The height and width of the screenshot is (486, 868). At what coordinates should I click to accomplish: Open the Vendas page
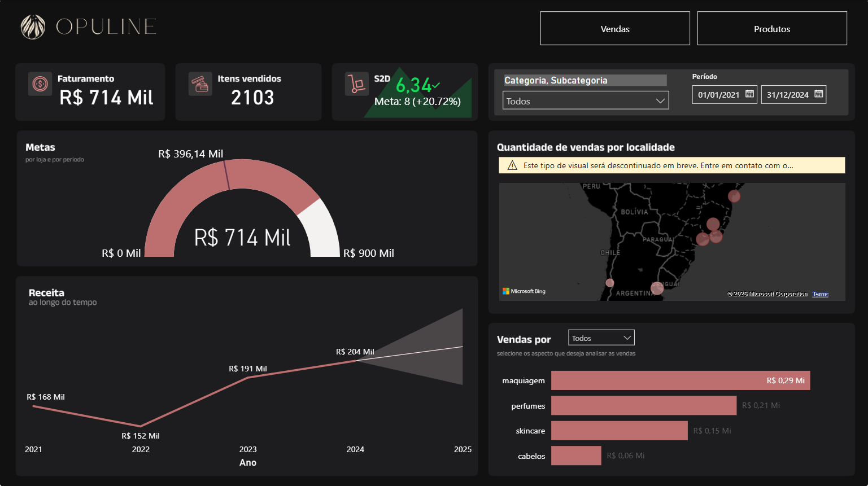[x=615, y=28]
